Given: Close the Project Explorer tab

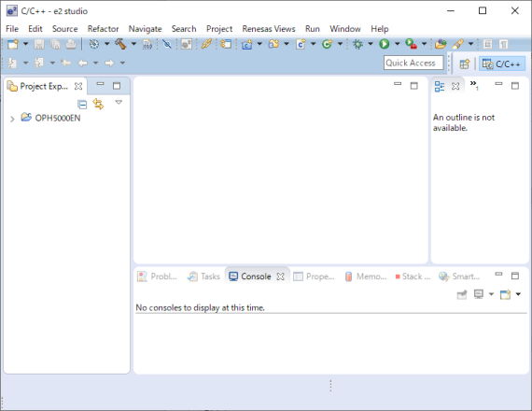Looking at the screenshot, I should (78, 86).
